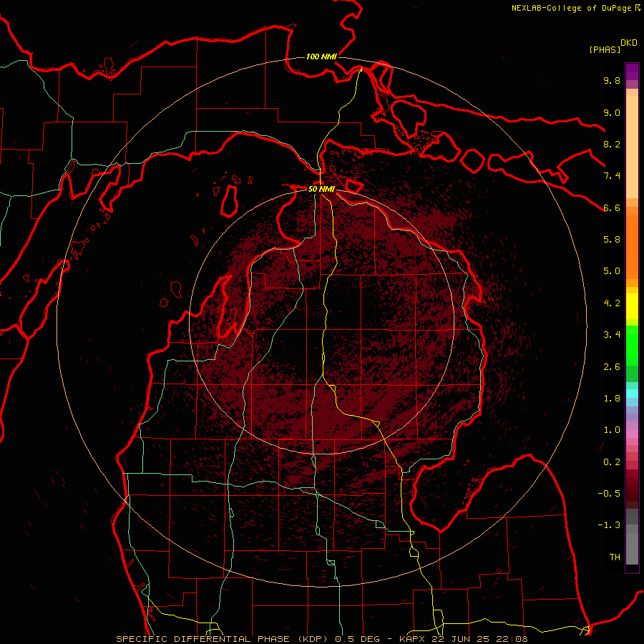Image resolution: width=644 pixels, height=644 pixels.
Task: Select the 8.2 legend value
Action: [x=612, y=144]
